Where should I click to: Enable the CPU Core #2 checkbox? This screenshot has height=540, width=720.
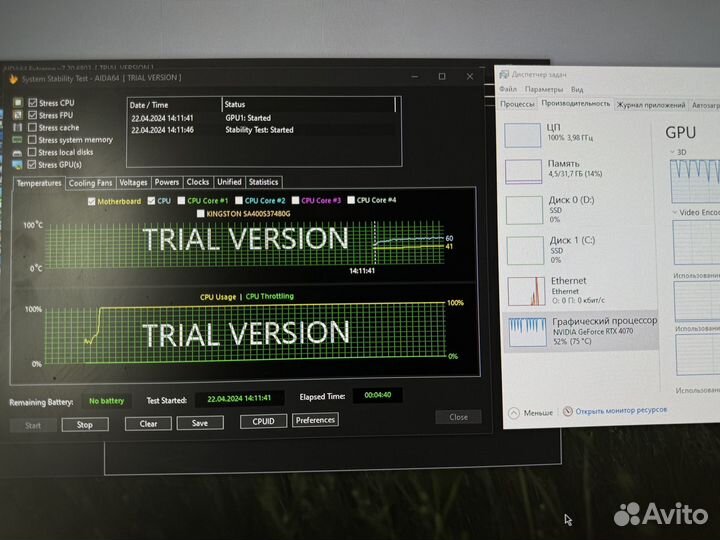239,201
